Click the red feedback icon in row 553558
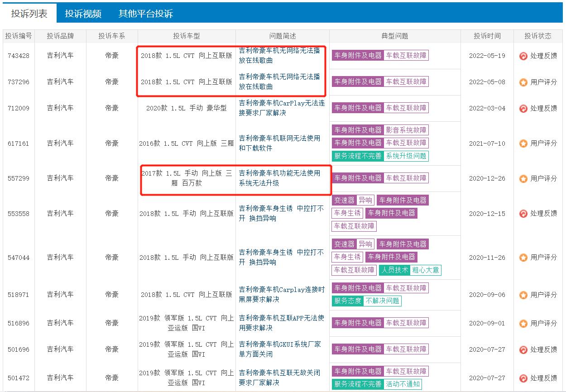Image resolution: width=566 pixels, height=392 pixels. [x=523, y=214]
